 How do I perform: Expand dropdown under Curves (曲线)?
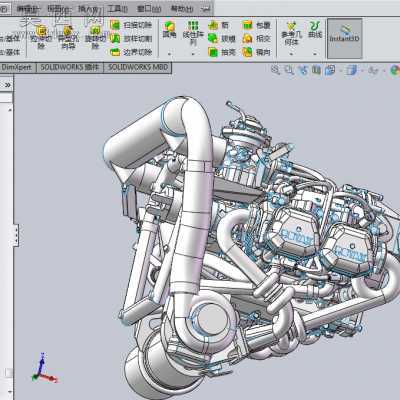point(315,54)
